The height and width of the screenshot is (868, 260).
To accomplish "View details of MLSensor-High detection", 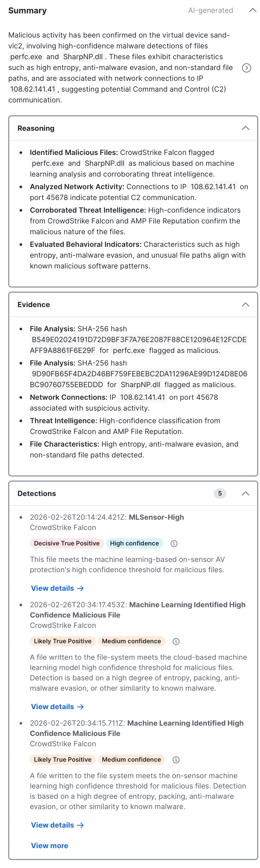I will [57, 588].
